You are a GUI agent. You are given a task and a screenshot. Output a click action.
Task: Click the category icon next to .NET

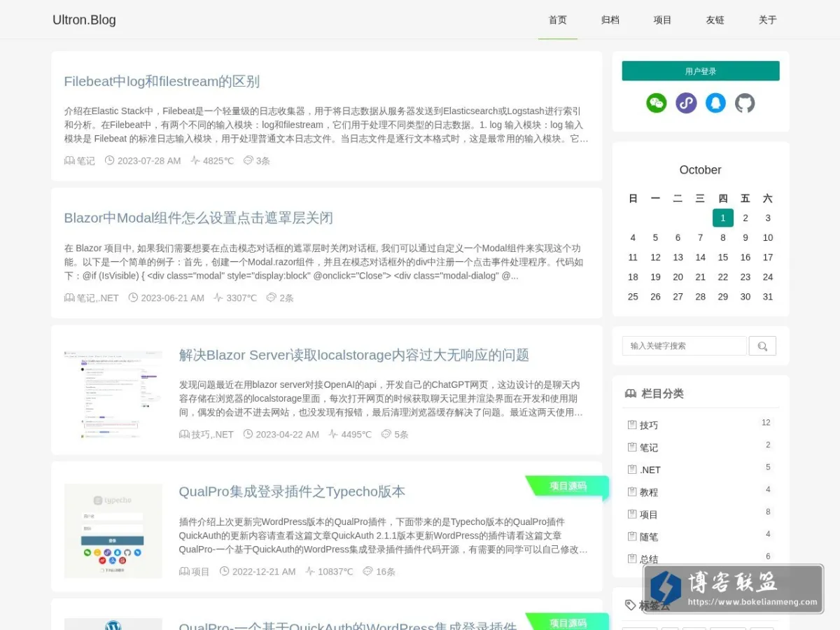tap(632, 470)
